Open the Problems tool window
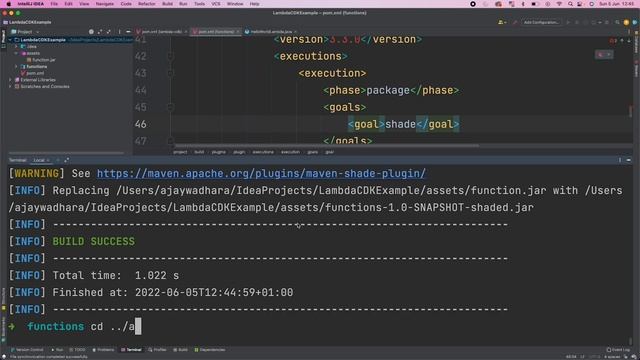This screenshot has height=360, width=640. point(103,350)
